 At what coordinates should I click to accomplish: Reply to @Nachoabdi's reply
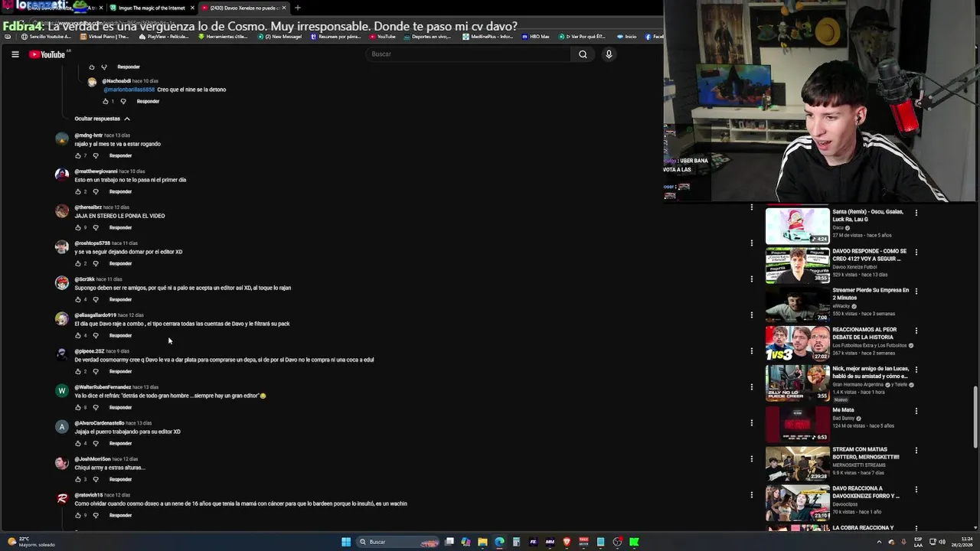click(x=148, y=101)
